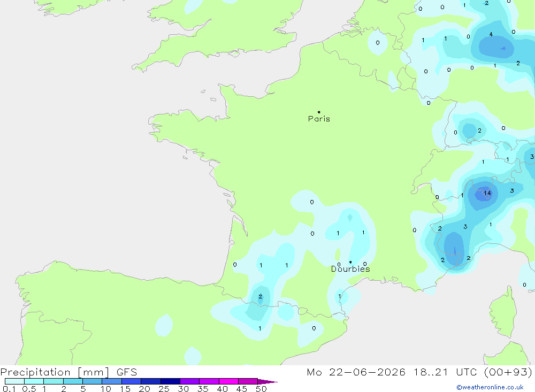
Task: Click the Dourbies location label
Action: click(x=350, y=269)
